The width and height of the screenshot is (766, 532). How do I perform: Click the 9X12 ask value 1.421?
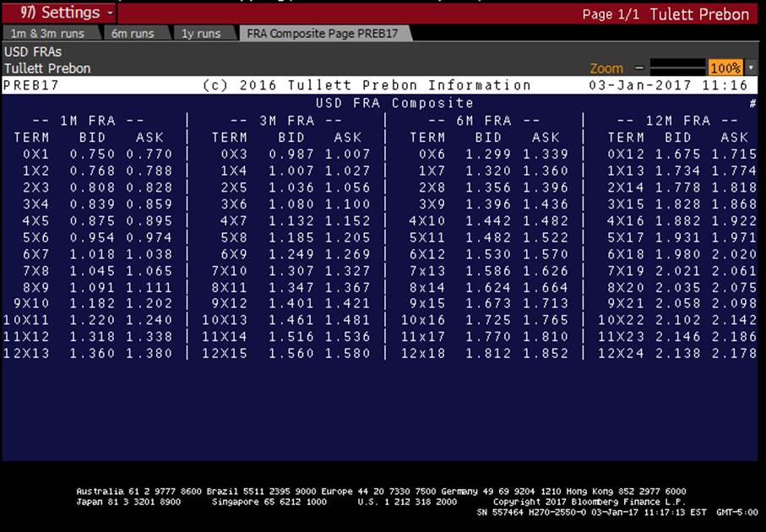click(x=348, y=303)
